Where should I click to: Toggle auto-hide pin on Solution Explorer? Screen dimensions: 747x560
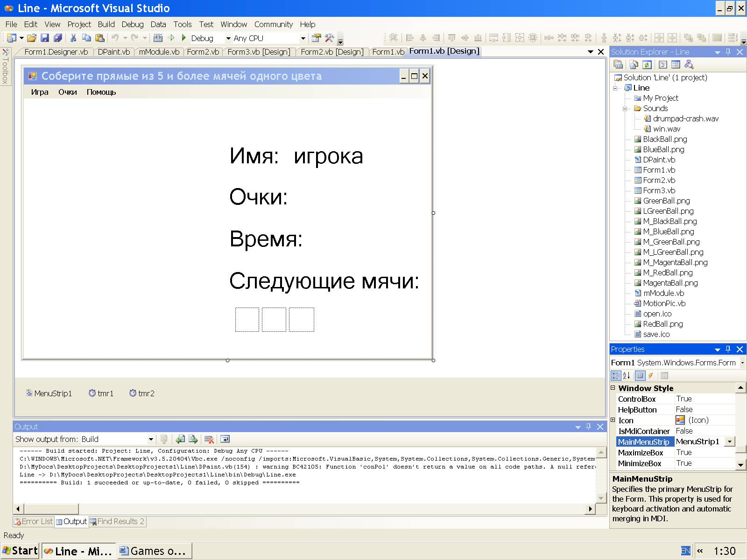click(728, 52)
